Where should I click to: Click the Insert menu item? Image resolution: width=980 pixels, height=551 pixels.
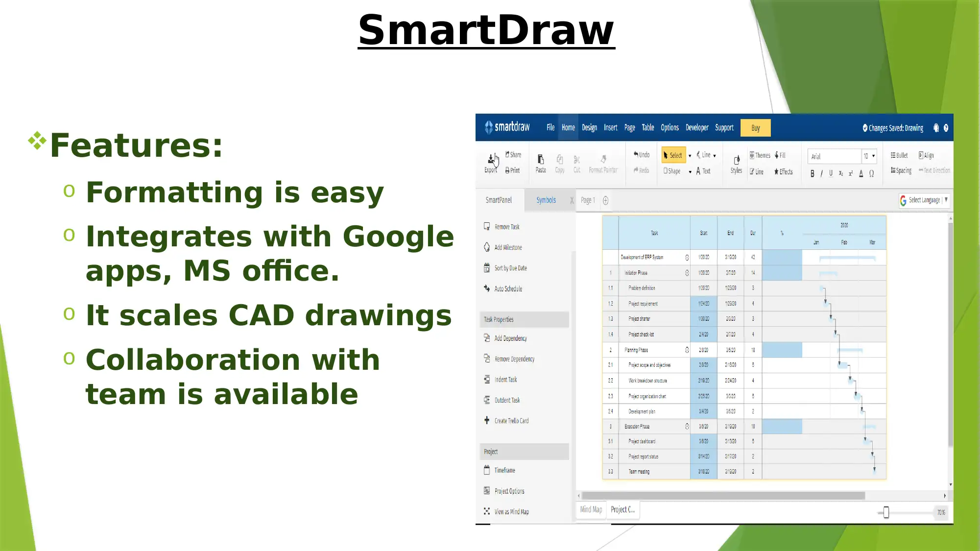tap(611, 127)
